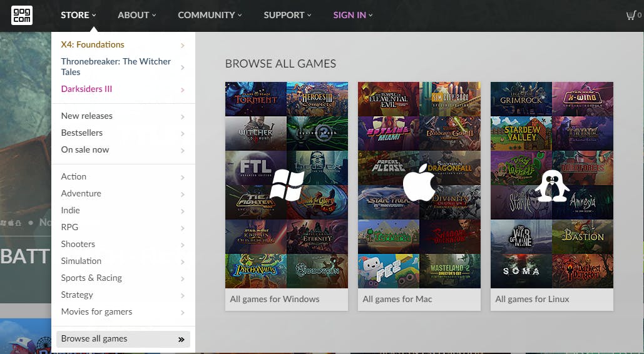644x354 pixels.
Task: Select Thronebreaker: The Witcher Tales entry
Action: pyautogui.click(x=116, y=66)
